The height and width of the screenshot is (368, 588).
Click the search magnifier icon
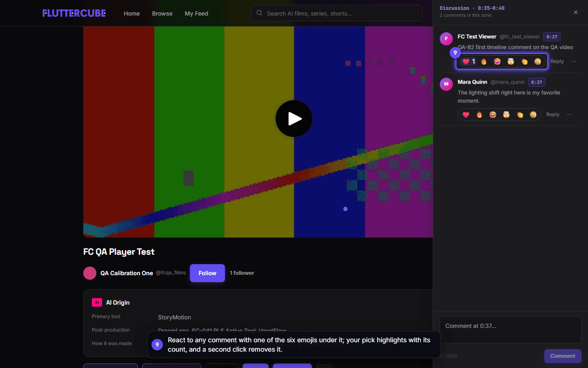click(259, 13)
